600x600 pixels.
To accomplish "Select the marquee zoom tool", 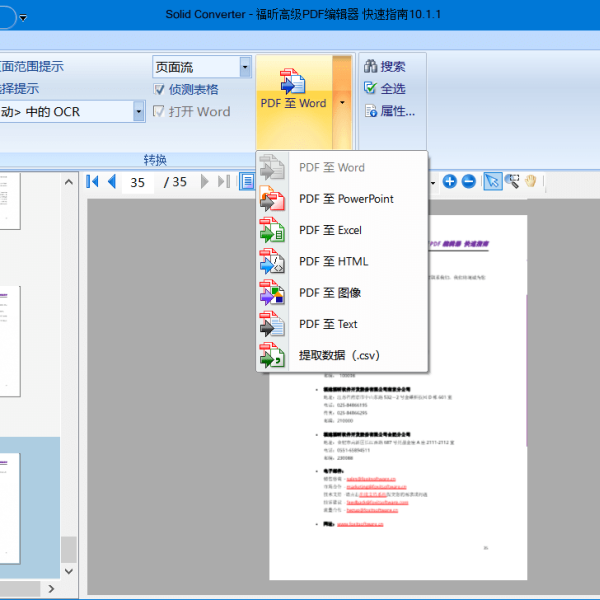I will point(512,181).
